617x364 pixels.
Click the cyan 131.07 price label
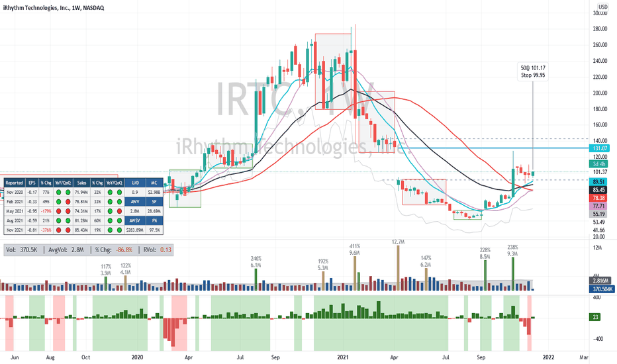(x=598, y=148)
